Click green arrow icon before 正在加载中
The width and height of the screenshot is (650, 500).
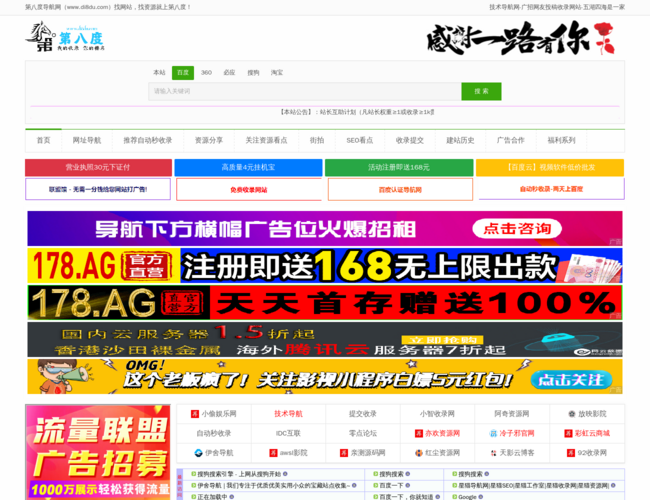coord(194,497)
